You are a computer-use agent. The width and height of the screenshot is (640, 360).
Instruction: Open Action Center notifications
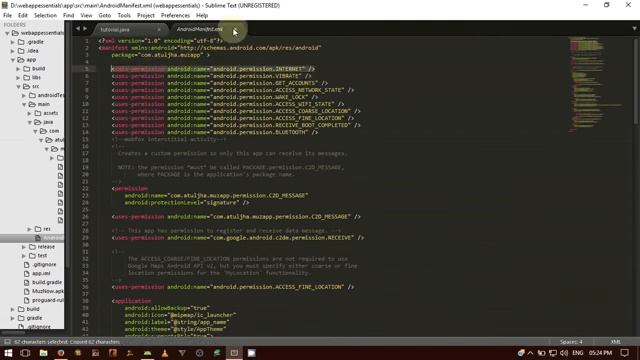(x=625, y=353)
